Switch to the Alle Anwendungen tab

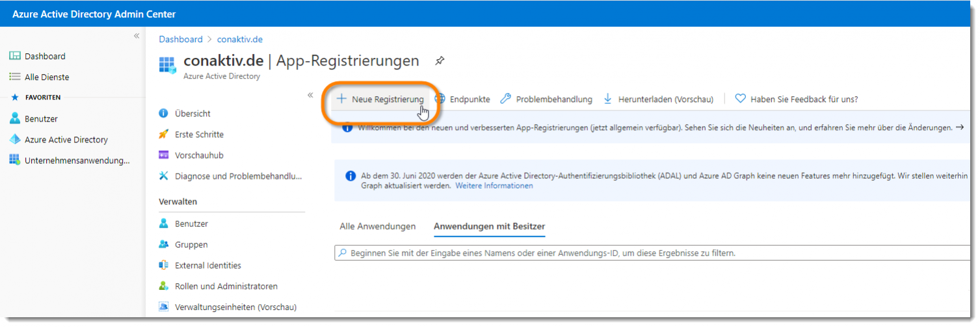[377, 227]
